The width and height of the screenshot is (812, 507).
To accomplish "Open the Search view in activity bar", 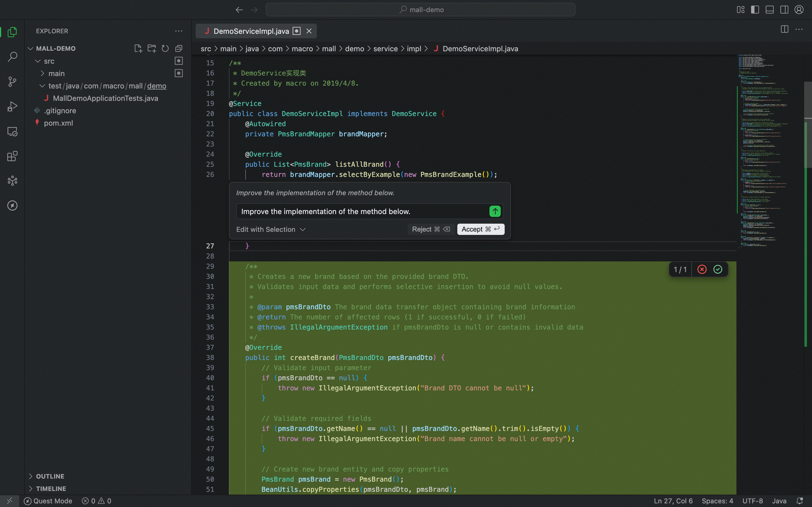I will coord(12,57).
